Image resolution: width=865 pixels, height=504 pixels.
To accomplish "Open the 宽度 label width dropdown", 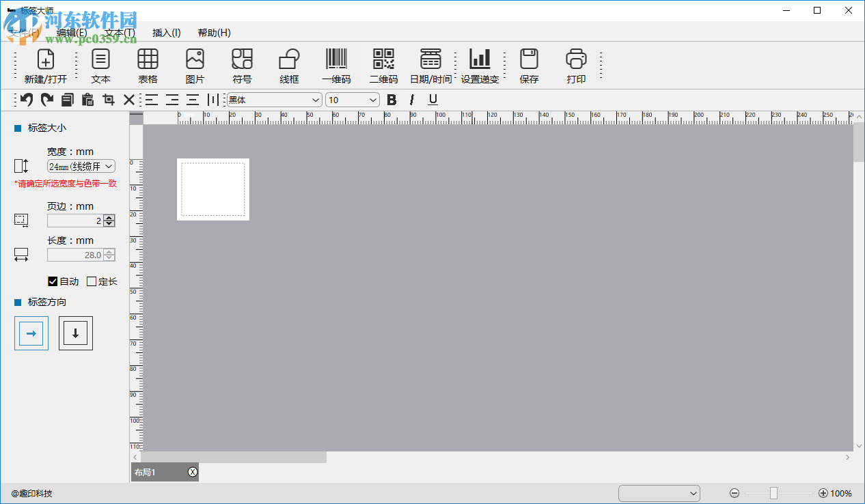I will click(x=81, y=166).
